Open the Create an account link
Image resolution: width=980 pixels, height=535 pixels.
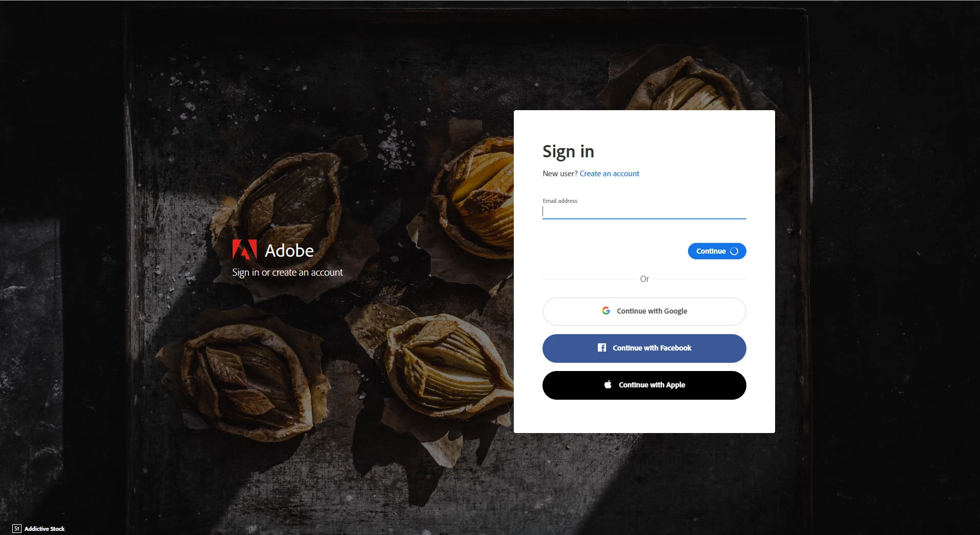click(609, 174)
